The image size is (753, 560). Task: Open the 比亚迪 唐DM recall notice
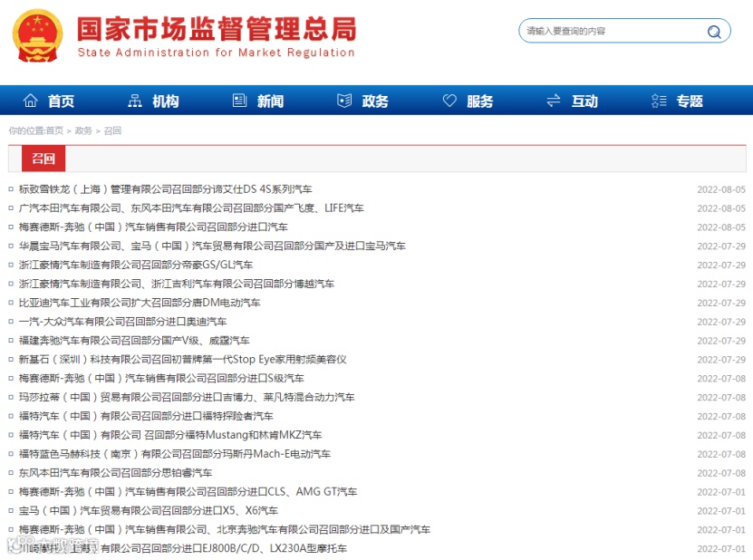(x=140, y=303)
